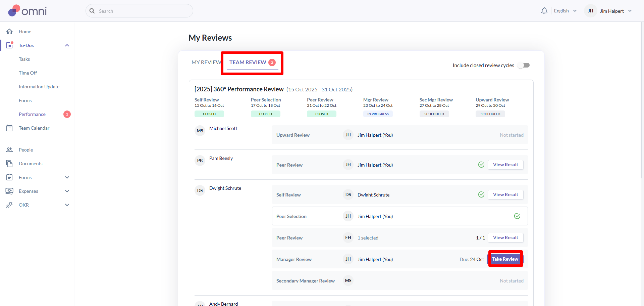This screenshot has height=306, width=644.
Task: Click the Self Review CLOSED status
Action: pyautogui.click(x=209, y=114)
